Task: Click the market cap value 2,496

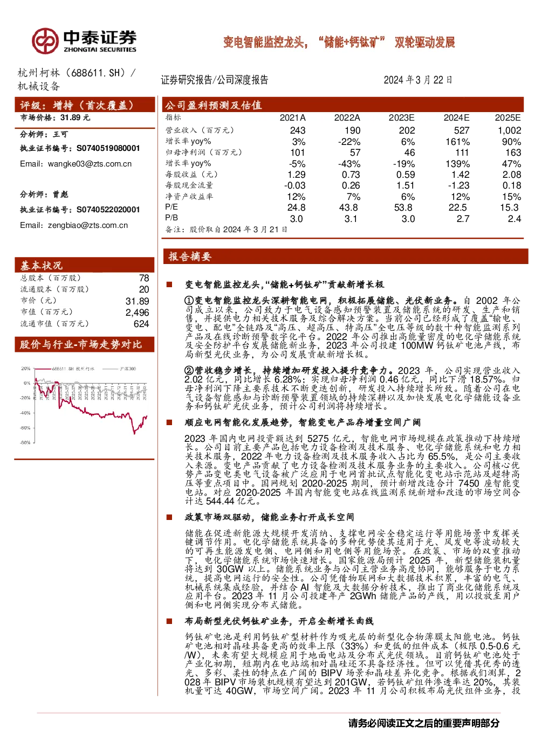Action: pos(138,313)
